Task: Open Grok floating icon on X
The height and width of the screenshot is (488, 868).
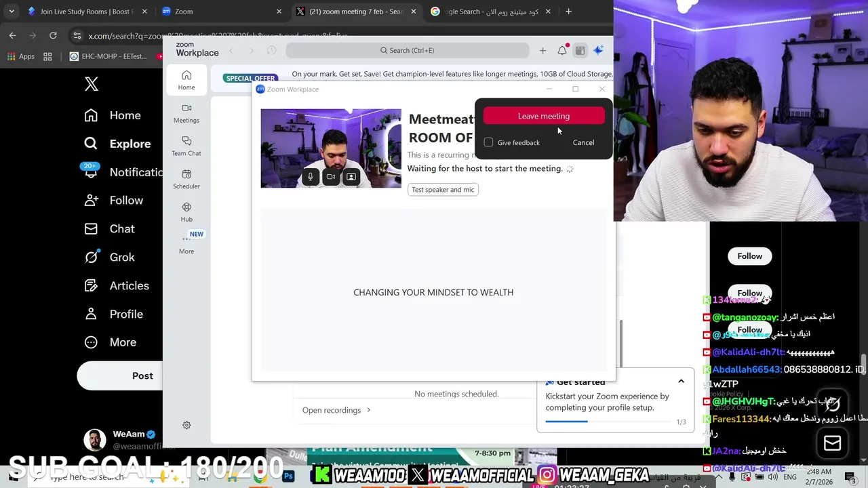Action: point(833,403)
